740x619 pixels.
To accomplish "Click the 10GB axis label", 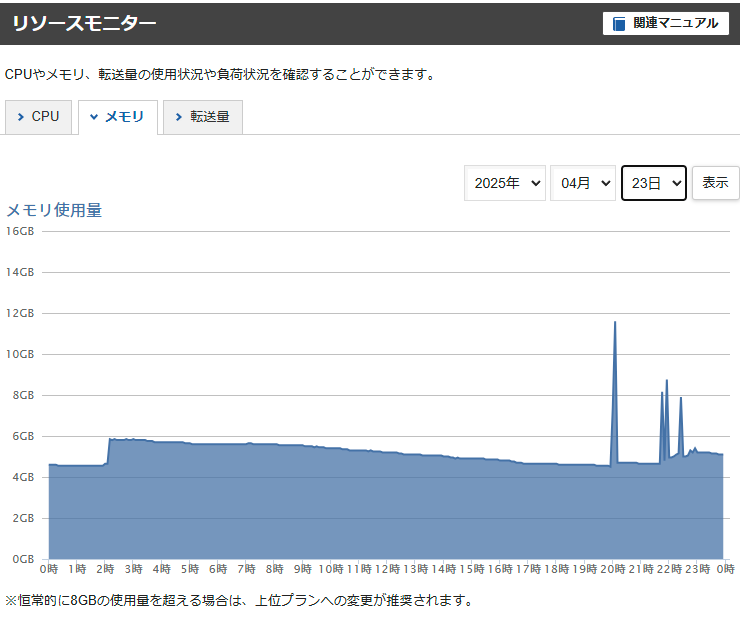I will (x=20, y=354).
